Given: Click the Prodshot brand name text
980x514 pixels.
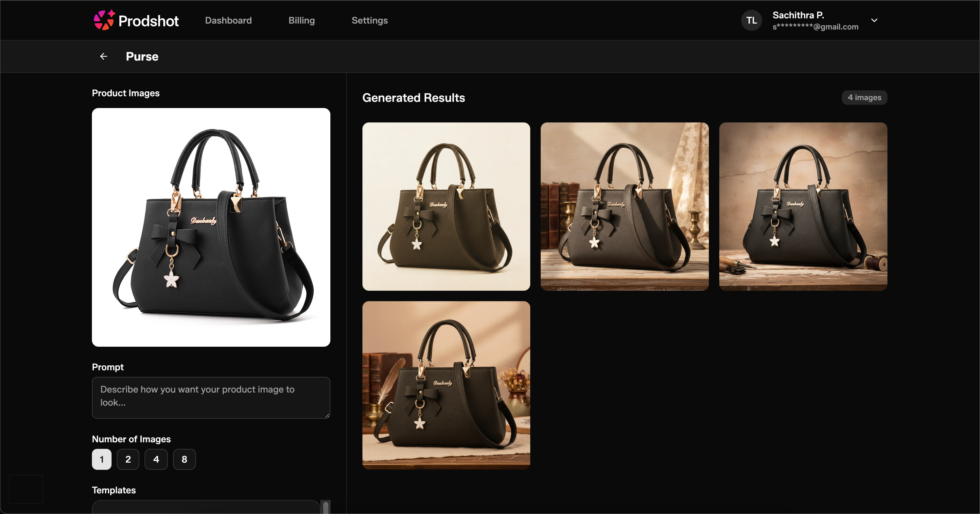Looking at the screenshot, I should click(x=149, y=21).
